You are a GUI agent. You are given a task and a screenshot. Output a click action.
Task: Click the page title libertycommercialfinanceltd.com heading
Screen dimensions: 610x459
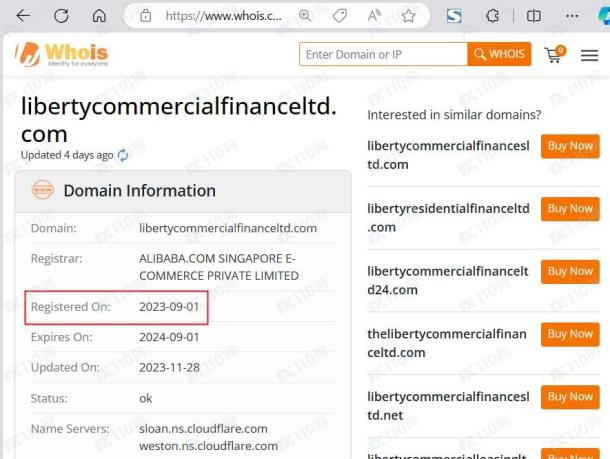point(179,120)
